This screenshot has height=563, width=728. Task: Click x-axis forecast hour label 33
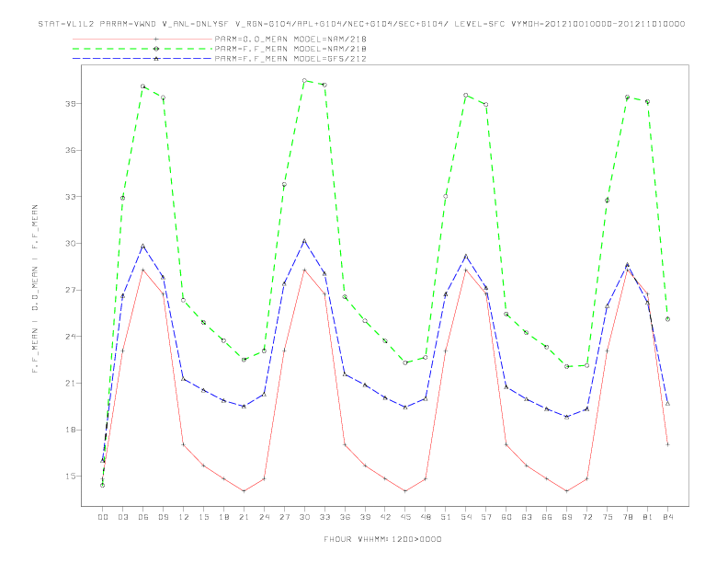point(324,517)
